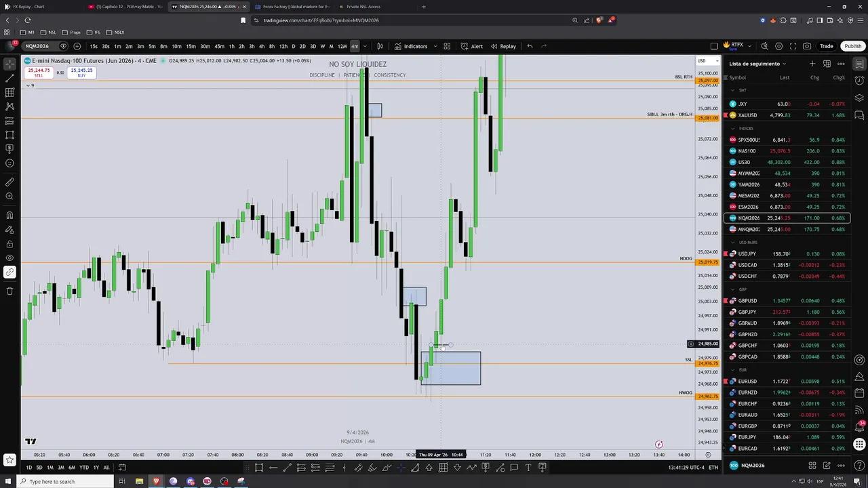The width and height of the screenshot is (868, 488).
Task: Redo the last chart action
Action: click(544, 46)
